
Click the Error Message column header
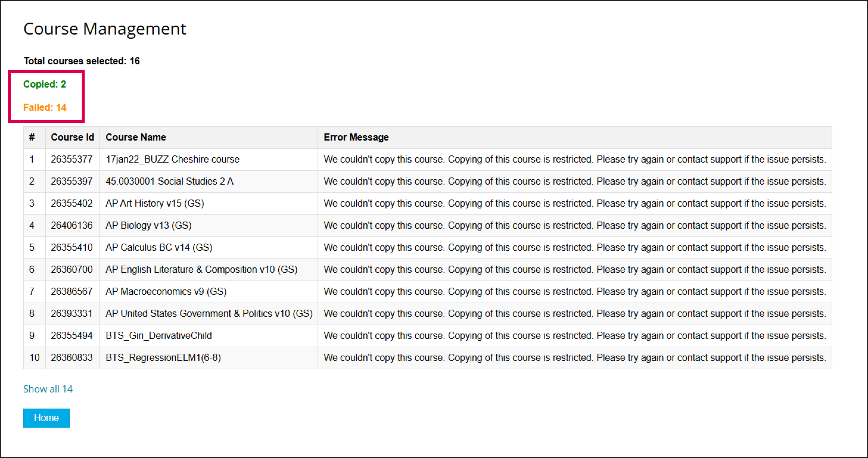coord(356,137)
